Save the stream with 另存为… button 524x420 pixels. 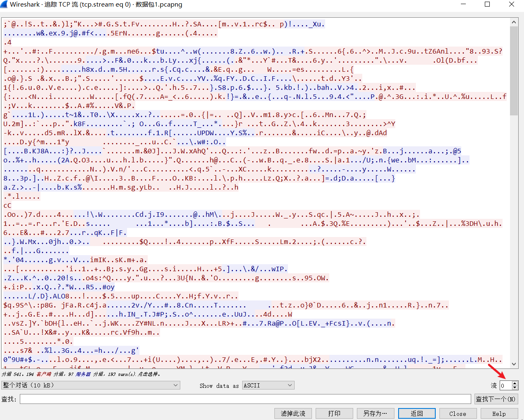pos(375,413)
